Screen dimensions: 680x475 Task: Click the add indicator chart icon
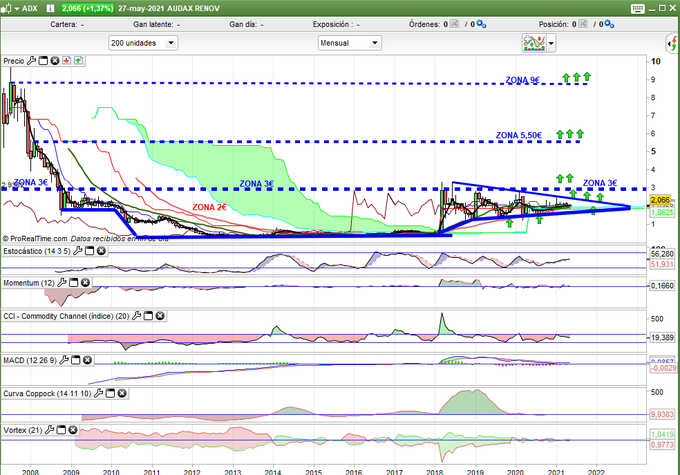(x=534, y=43)
